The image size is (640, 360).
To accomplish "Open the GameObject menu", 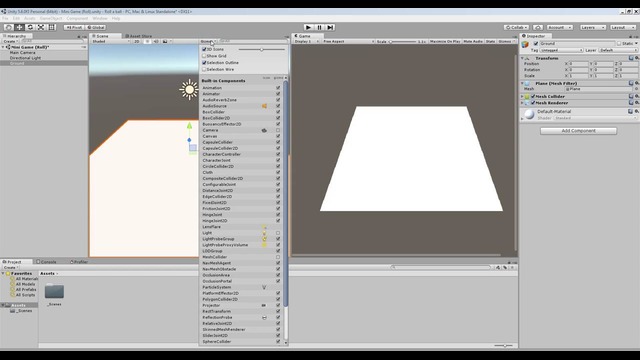I will [51, 18].
